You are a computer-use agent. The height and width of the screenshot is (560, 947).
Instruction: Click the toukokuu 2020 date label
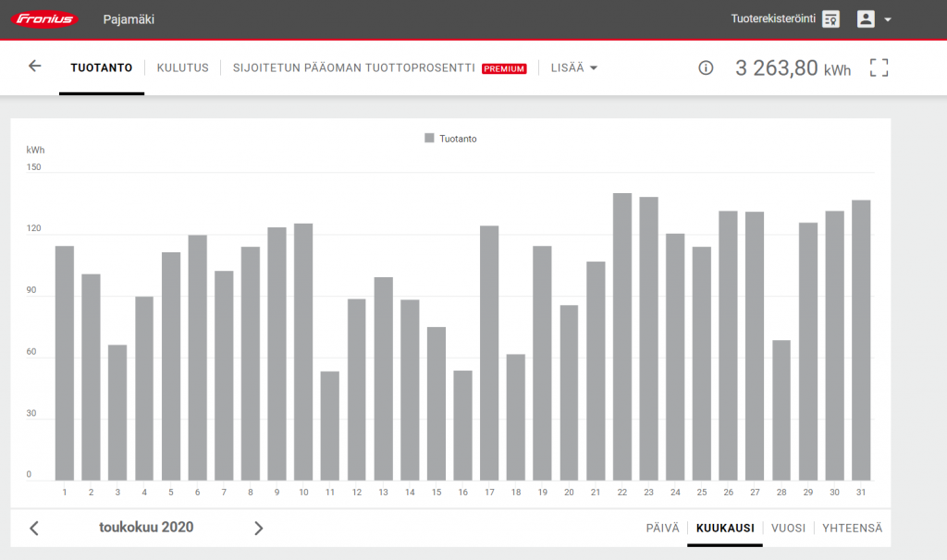[146, 528]
